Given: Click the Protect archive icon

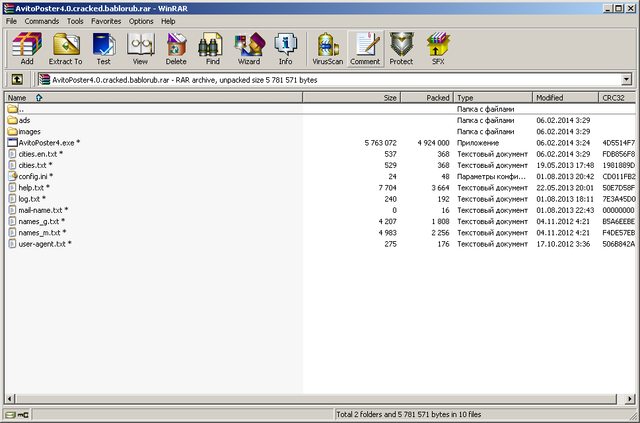Looking at the screenshot, I should (401, 49).
